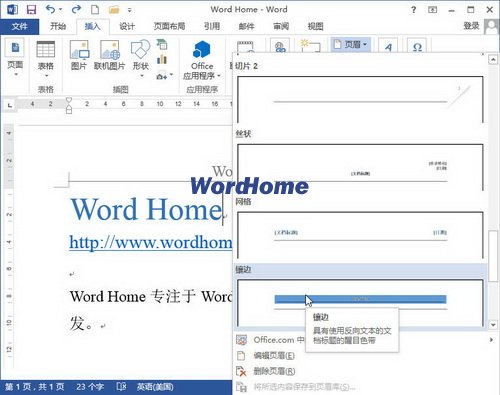Click the online video icon
Image resolution: width=500 pixels, height=395 pixels.
[245, 47]
